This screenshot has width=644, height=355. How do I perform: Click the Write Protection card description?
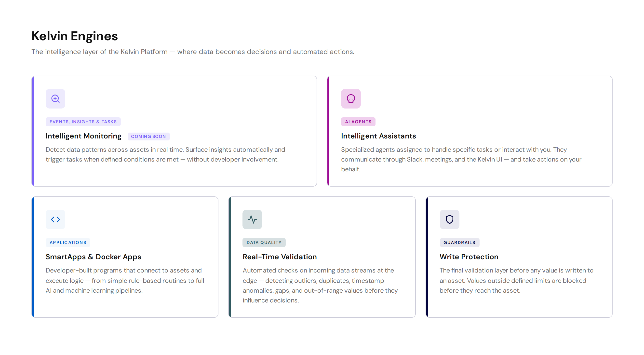pos(516,280)
